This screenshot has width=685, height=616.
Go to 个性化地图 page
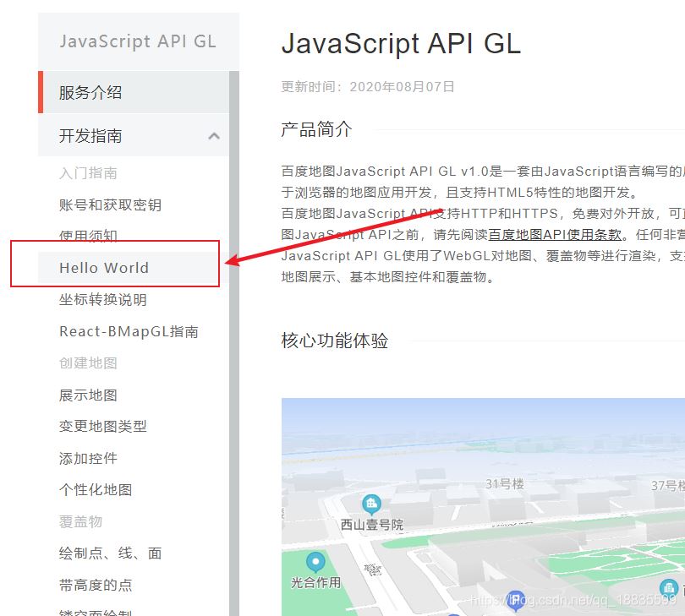tap(96, 490)
